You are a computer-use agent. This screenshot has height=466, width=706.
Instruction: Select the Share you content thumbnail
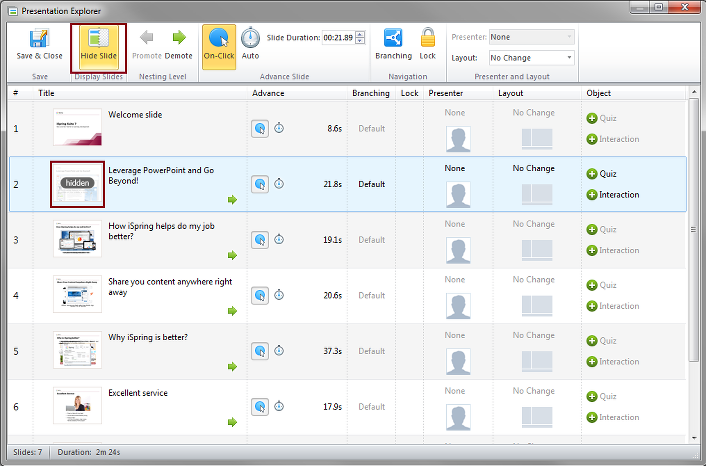pyautogui.click(x=77, y=294)
